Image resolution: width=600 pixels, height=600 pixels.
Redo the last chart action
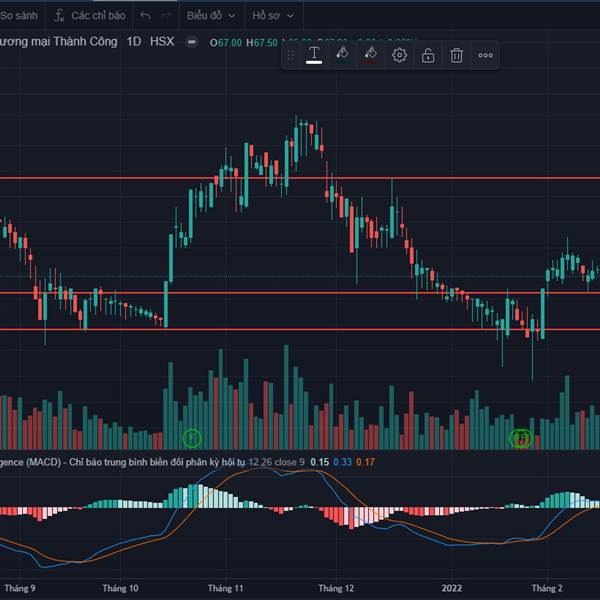166,16
